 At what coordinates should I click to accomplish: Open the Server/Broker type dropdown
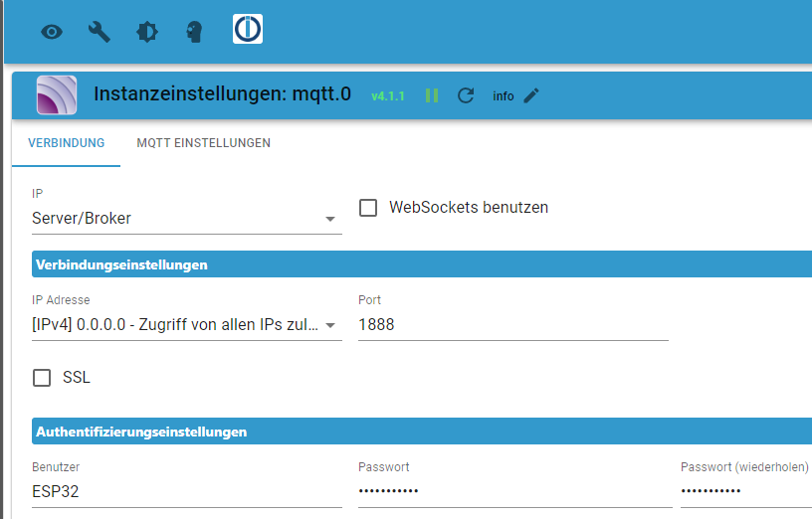186,219
